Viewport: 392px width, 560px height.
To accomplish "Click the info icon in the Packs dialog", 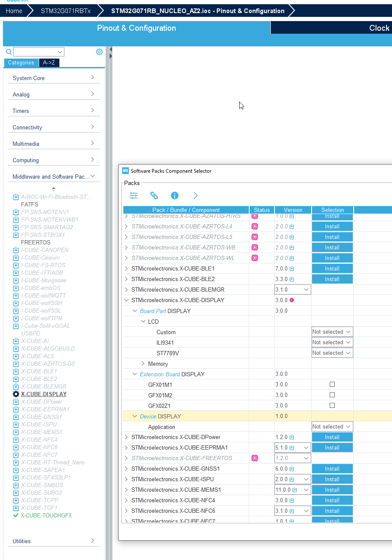I will 174,195.
